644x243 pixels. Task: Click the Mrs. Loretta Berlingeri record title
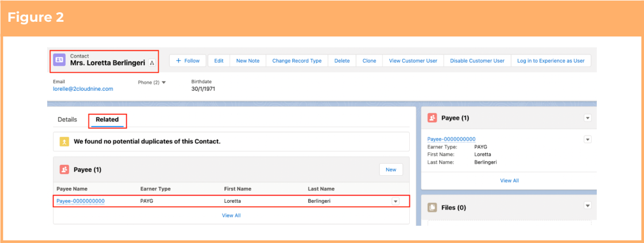(108, 63)
